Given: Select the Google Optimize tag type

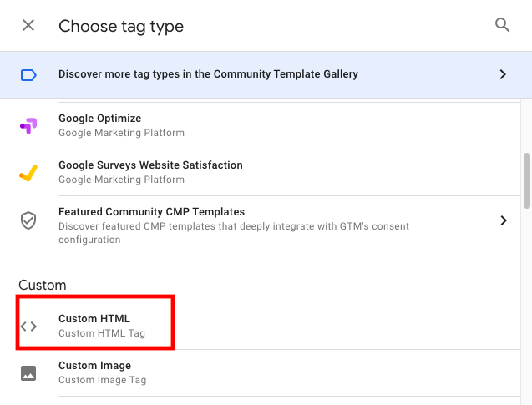Looking at the screenshot, I should [x=289, y=125].
